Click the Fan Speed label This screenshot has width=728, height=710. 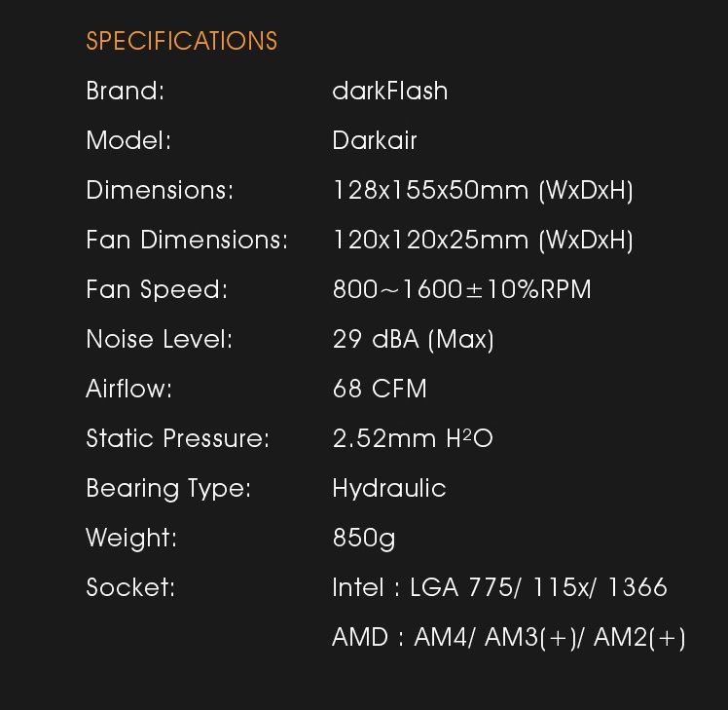coord(156,289)
